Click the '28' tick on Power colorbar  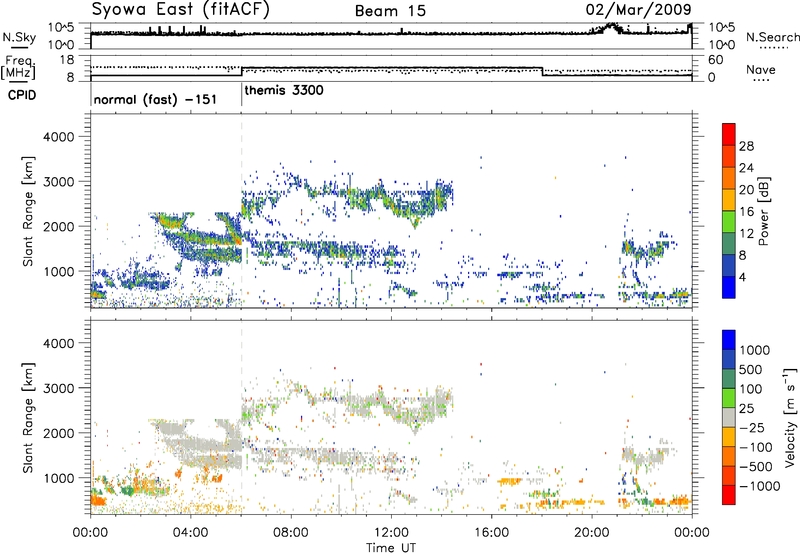point(746,146)
